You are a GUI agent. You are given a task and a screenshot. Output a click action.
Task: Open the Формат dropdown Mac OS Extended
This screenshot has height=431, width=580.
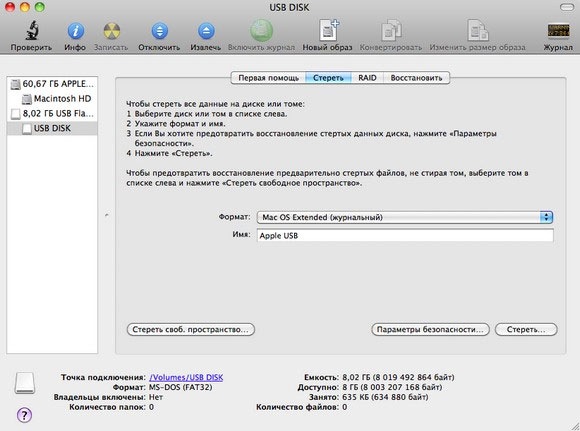click(405, 217)
